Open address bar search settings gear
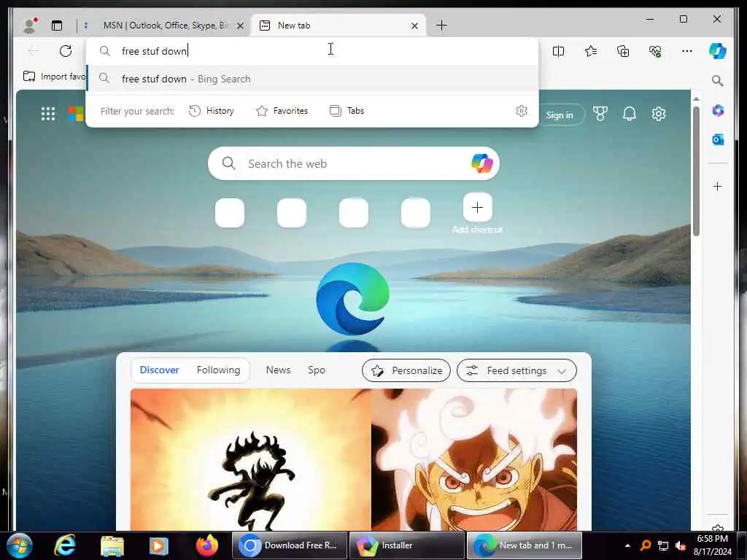This screenshot has height=560, width=747. [x=522, y=111]
